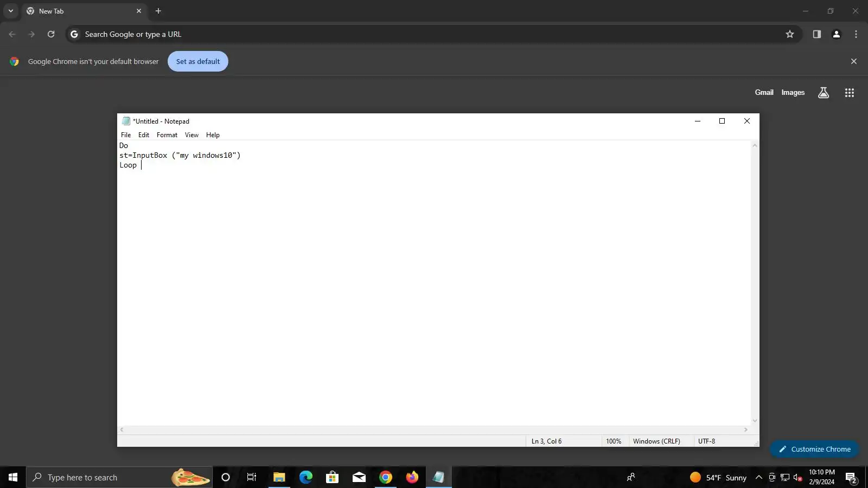Maximize the Notepad window
Screen dimensions: 868x488
pyautogui.click(x=722, y=121)
